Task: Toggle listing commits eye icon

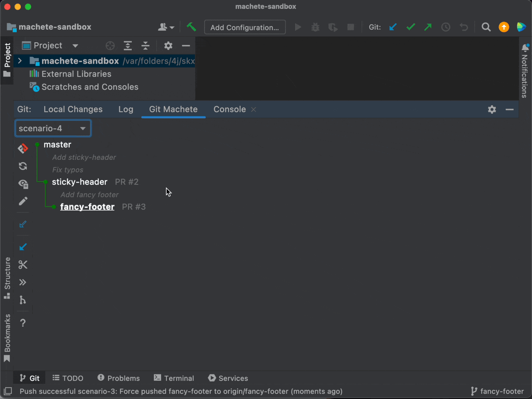Action: click(x=23, y=184)
